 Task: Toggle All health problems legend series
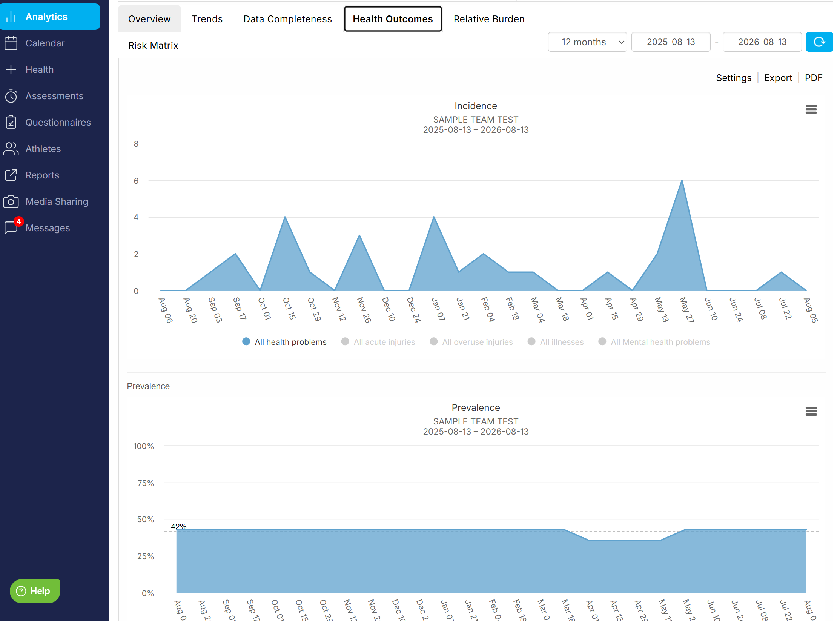pos(284,342)
